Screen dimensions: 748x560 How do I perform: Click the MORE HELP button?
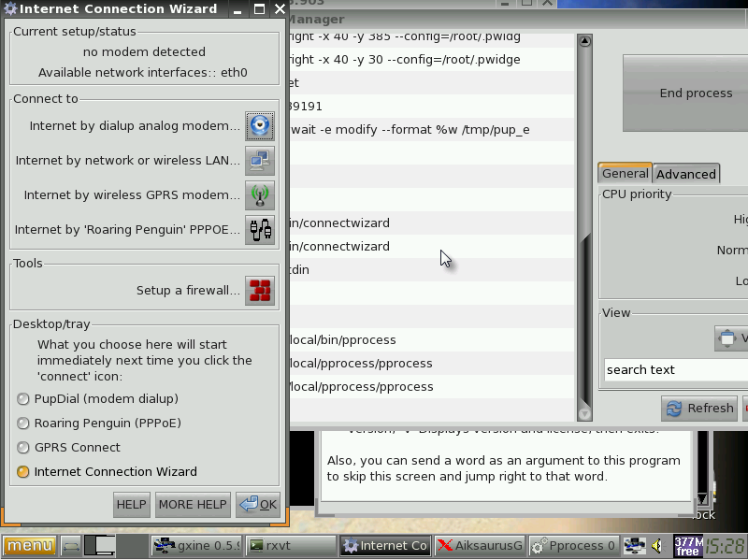193,505
